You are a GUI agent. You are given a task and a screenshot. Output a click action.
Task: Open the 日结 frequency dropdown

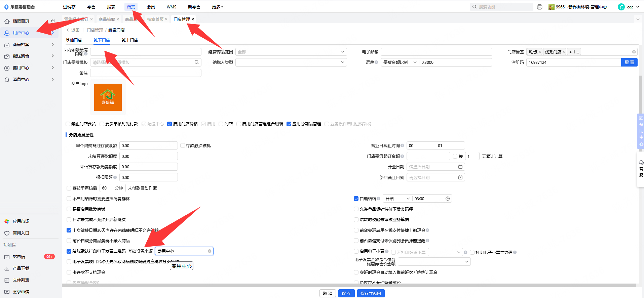pos(397,199)
